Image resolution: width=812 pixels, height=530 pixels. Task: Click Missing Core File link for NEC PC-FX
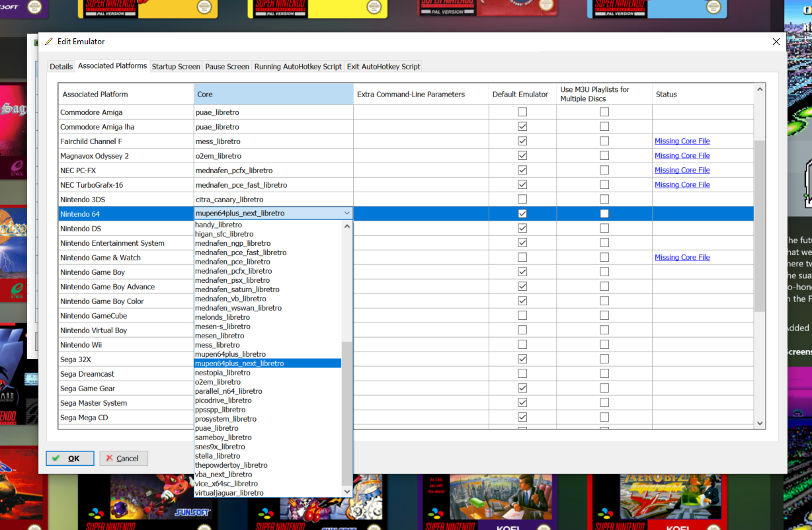point(682,170)
